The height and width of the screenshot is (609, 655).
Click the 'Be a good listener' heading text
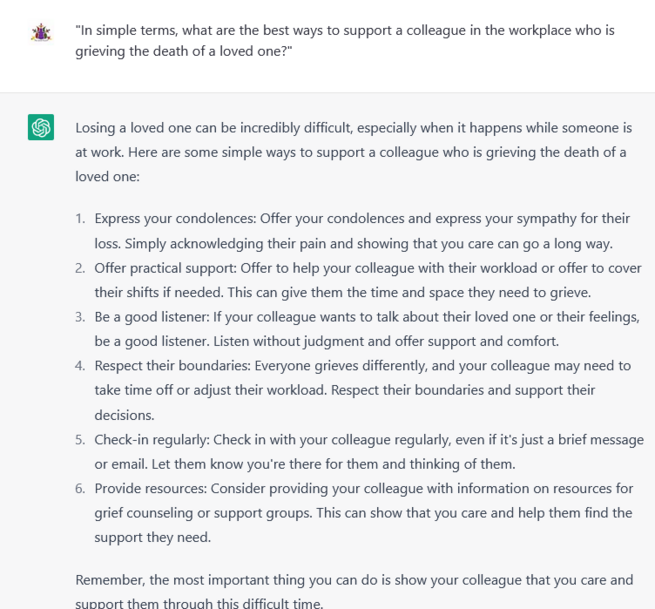152,317
